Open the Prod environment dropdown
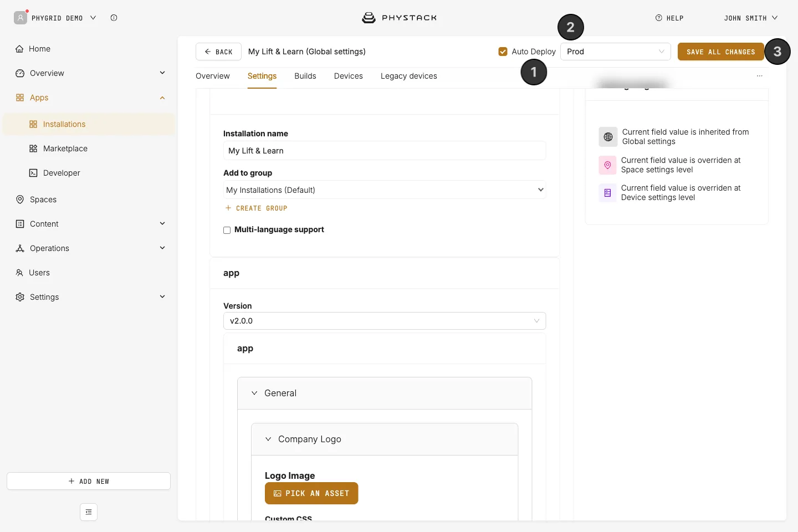Image resolution: width=798 pixels, height=532 pixels. pos(616,52)
